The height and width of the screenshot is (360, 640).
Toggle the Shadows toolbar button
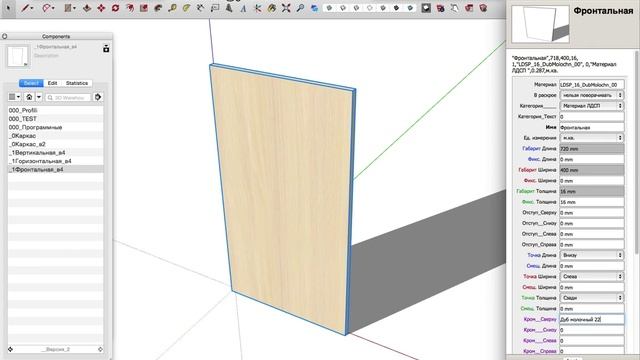pos(426,8)
